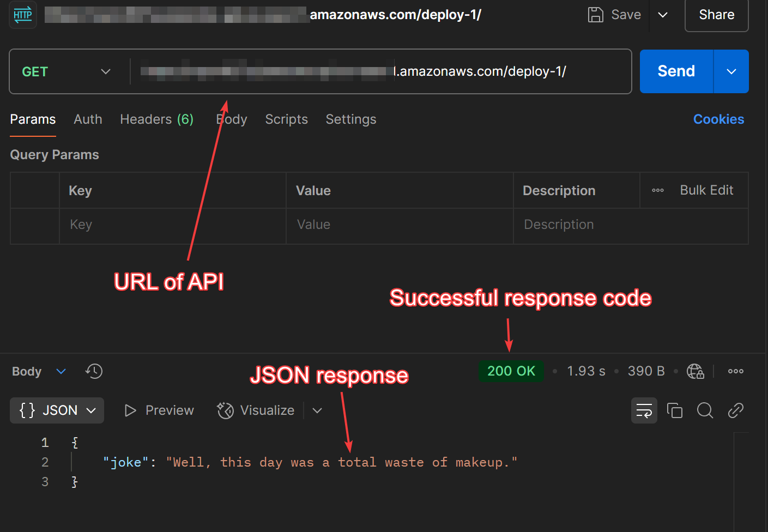
Task: Open response options three-dot menu
Action: [x=735, y=371]
